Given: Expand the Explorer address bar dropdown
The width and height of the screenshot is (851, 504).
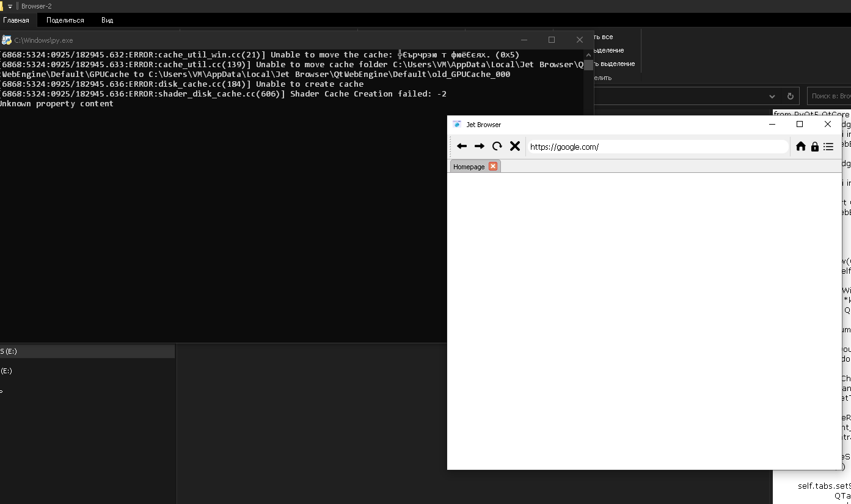Looking at the screenshot, I should (772, 97).
